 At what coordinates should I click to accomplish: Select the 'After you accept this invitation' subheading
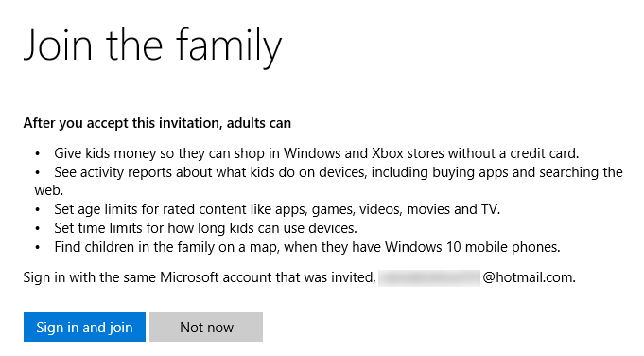tap(157, 123)
